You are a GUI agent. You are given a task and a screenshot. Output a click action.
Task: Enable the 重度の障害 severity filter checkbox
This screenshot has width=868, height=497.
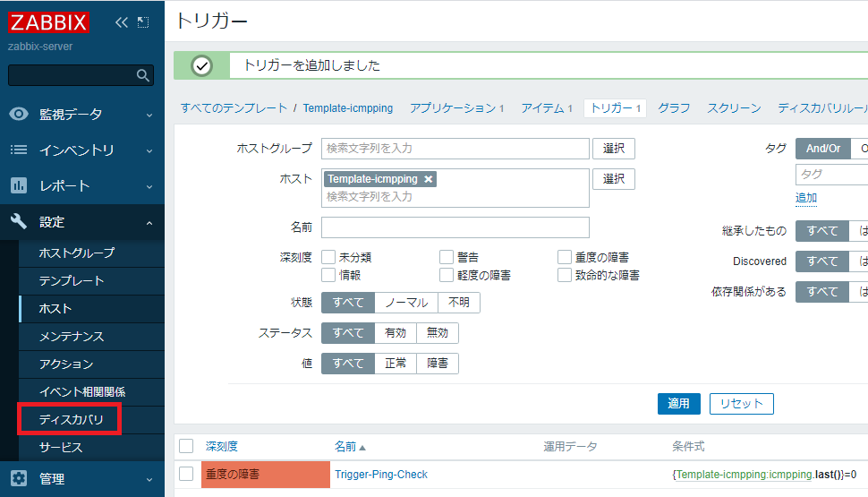point(565,257)
